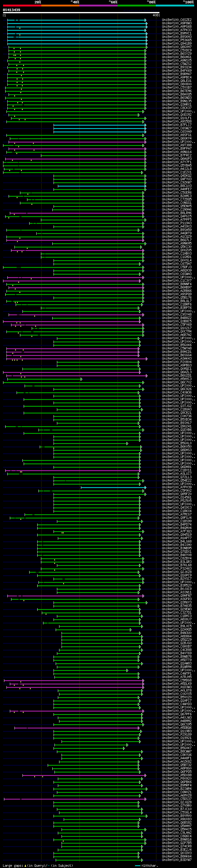
Task: Select the UniRef100_C5GER6 label
Action: [x=177, y=193]
